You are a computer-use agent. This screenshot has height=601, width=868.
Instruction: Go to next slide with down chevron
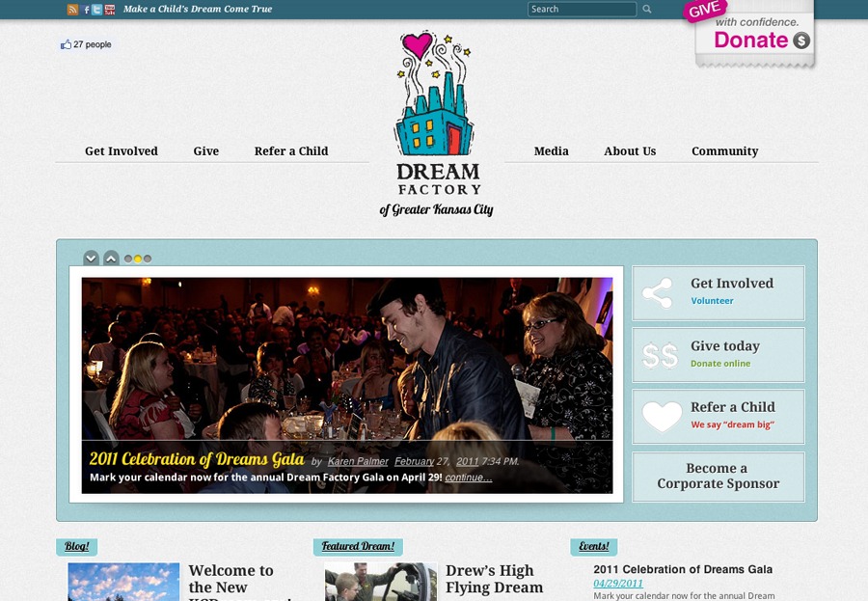91,259
